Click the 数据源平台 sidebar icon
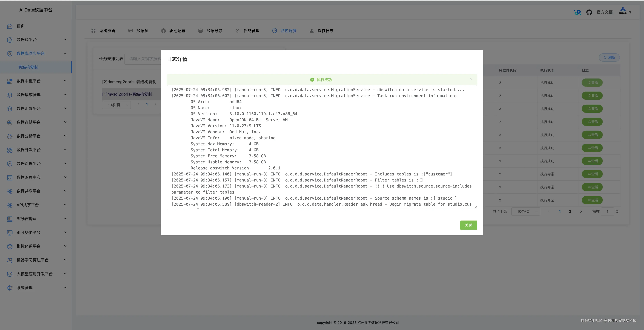644x330 pixels. pyautogui.click(x=10, y=40)
